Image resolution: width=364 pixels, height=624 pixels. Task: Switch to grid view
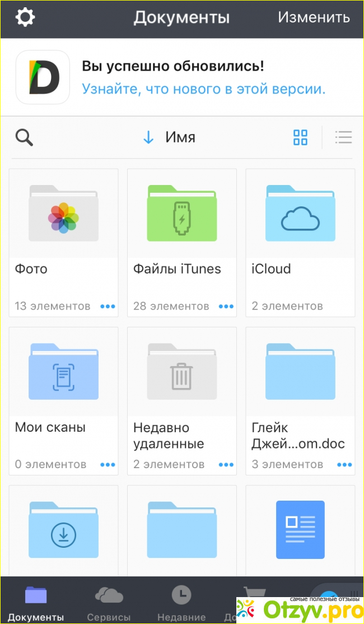301,137
